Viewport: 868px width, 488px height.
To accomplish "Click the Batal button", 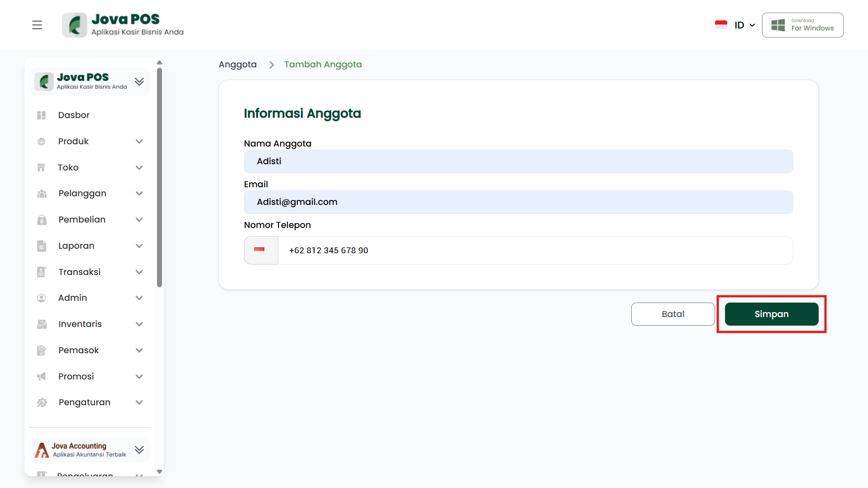I will (672, 314).
